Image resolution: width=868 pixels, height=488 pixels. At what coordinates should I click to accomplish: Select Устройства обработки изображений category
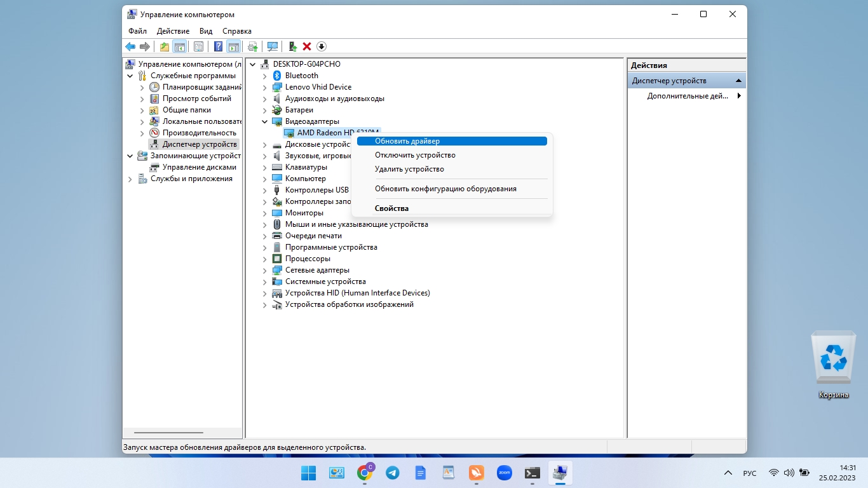[x=349, y=304]
